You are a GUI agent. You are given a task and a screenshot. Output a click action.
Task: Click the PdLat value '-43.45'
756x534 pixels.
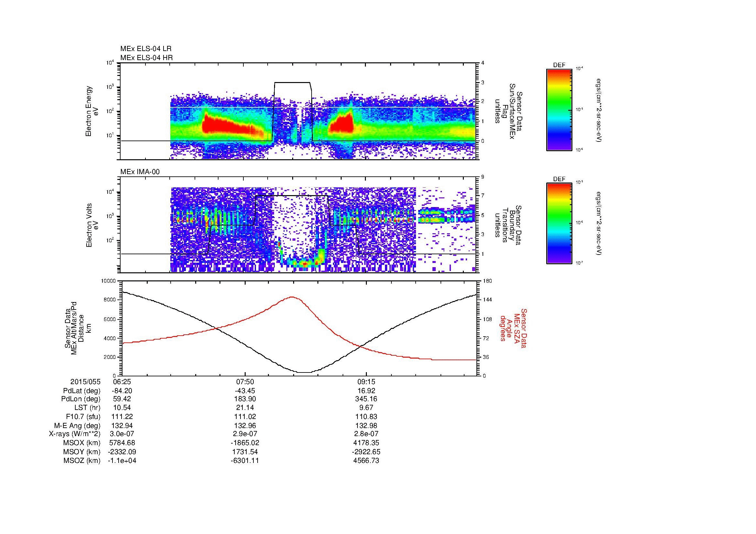(245, 391)
